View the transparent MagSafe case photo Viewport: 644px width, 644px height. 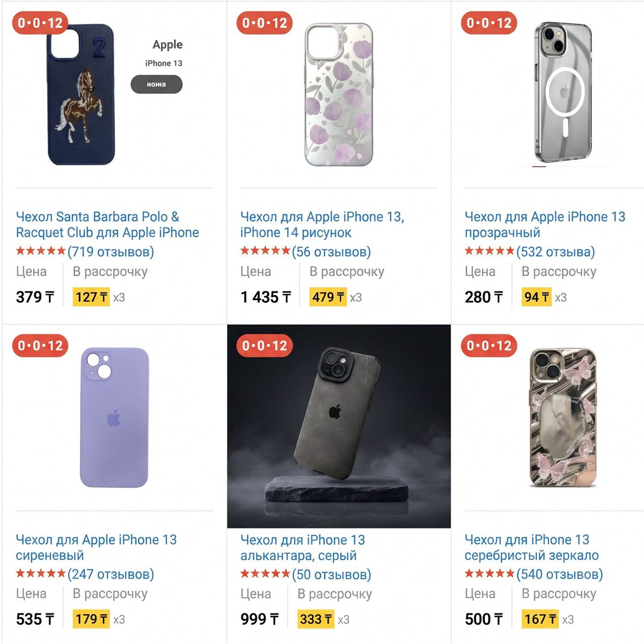(x=563, y=92)
